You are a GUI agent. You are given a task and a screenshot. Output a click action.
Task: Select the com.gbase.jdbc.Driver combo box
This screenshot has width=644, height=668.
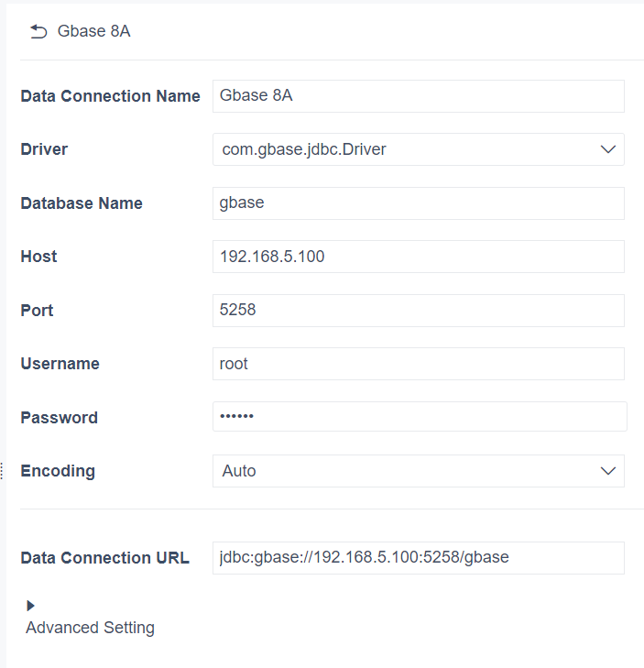point(403,149)
